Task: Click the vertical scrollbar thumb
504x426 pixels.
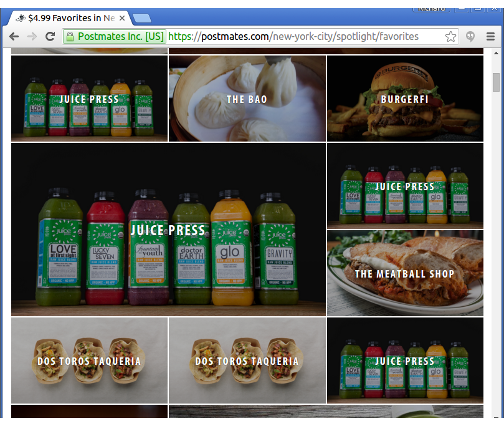Action: (x=496, y=82)
